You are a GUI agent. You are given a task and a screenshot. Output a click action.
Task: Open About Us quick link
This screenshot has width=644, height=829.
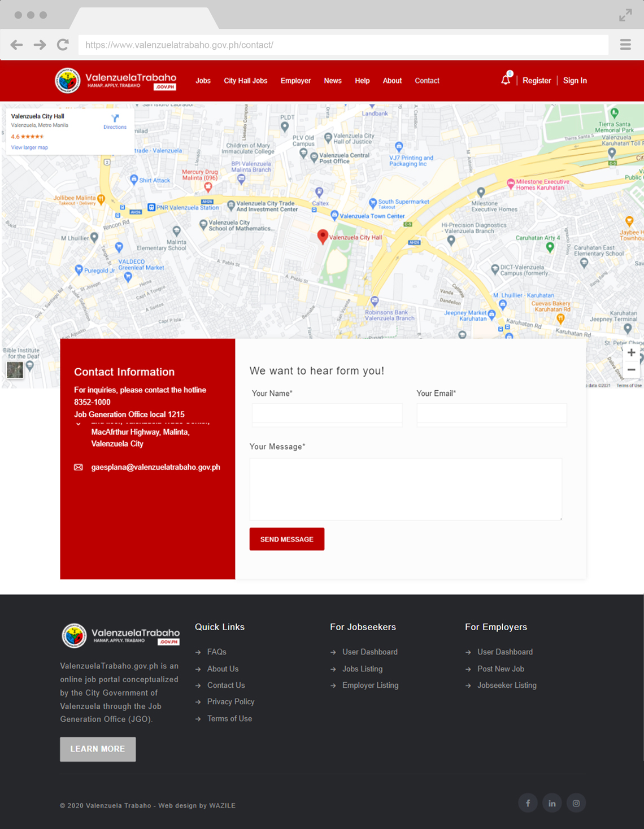223,669
